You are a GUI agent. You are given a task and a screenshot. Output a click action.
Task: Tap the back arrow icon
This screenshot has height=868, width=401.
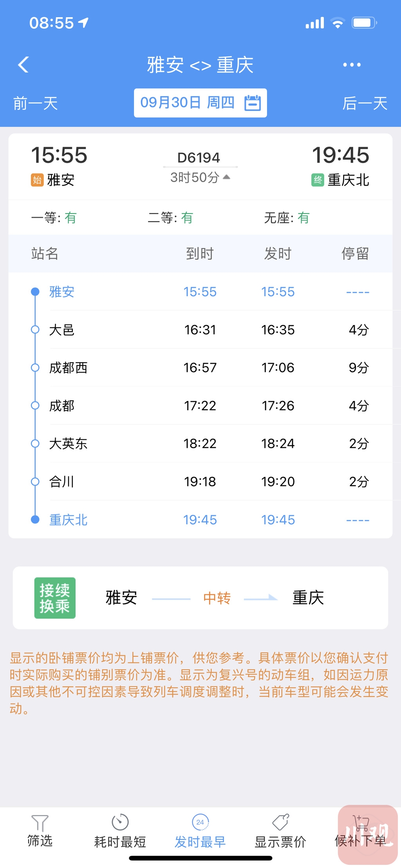pyautogui.click(x=23, y=65)
